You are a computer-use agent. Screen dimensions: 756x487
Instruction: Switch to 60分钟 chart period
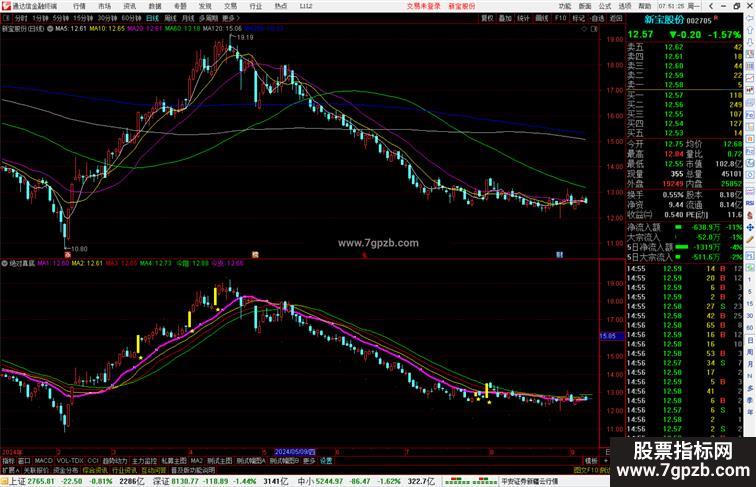(131, 18)
